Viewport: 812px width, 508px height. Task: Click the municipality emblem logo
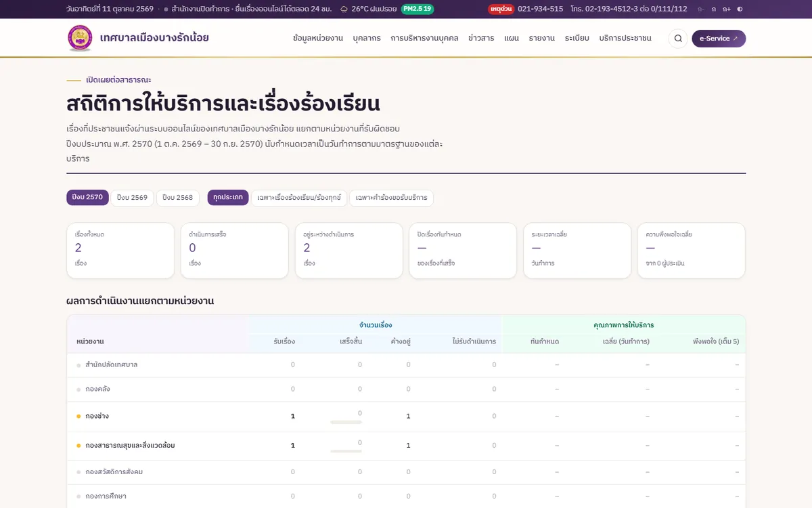[x=80, y=38]
